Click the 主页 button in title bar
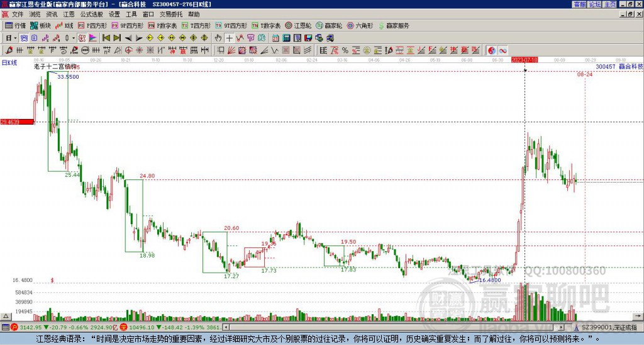The width and height of the screenshot is (644, 345). pyautogui.click(x=609, y=4)
